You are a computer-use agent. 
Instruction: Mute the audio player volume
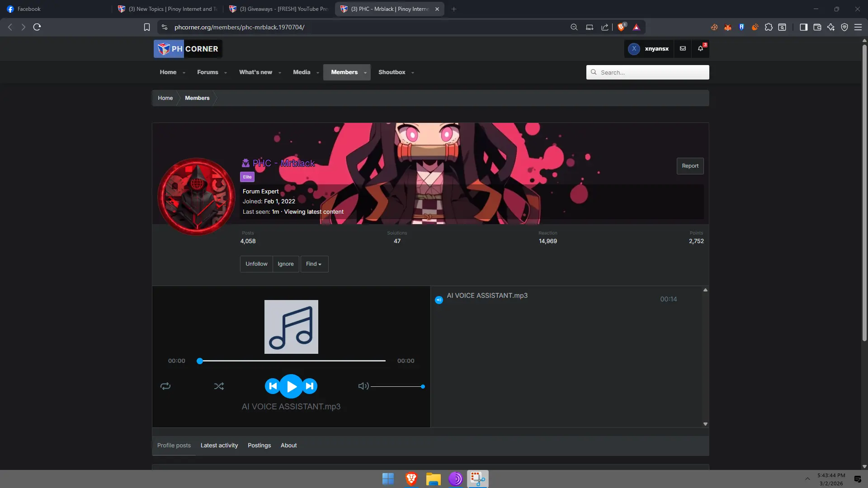(x=363, y=386)
